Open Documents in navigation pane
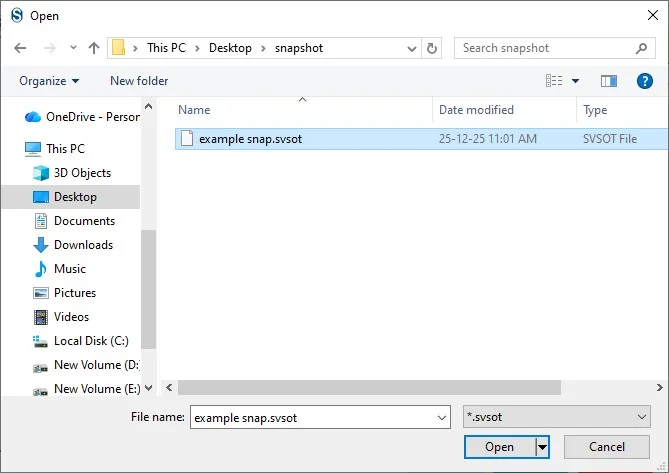This screenshot has height=473, width=669. pyautogui.click(x=74, y=221)
